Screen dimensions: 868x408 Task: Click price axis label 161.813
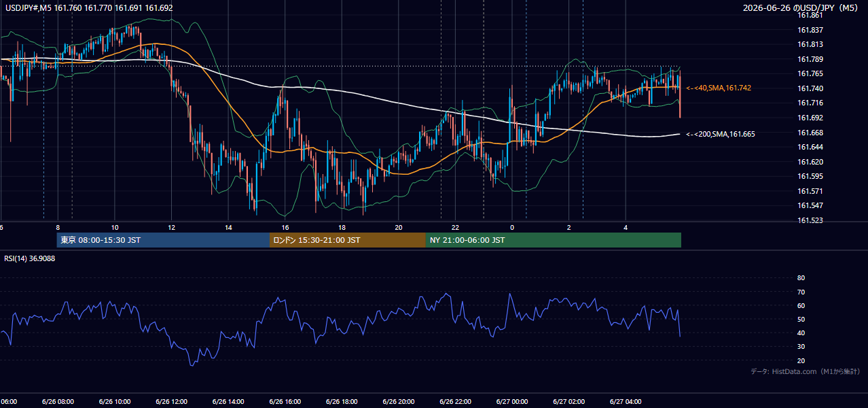tap(811, 44)
